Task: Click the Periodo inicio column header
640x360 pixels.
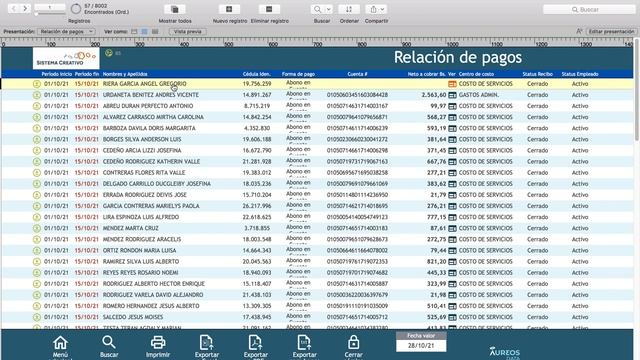Action: (57, 74)
